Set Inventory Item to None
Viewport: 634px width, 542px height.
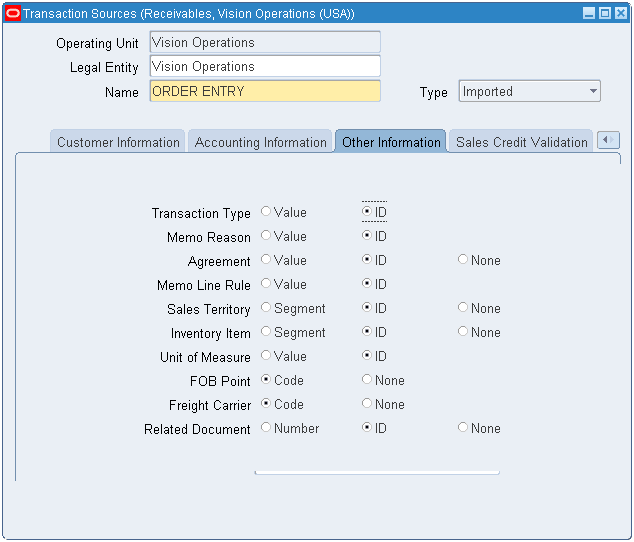[463, 332]
